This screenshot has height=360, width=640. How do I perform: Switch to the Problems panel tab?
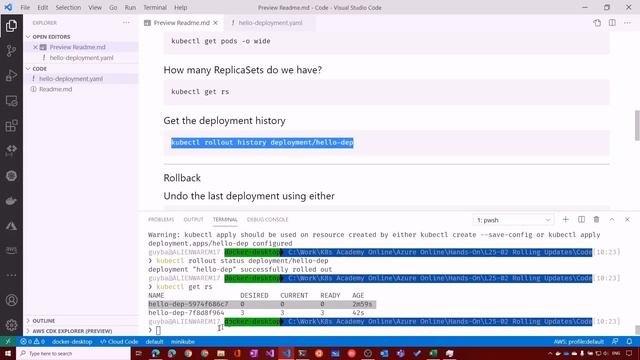[x=161, y=220]
